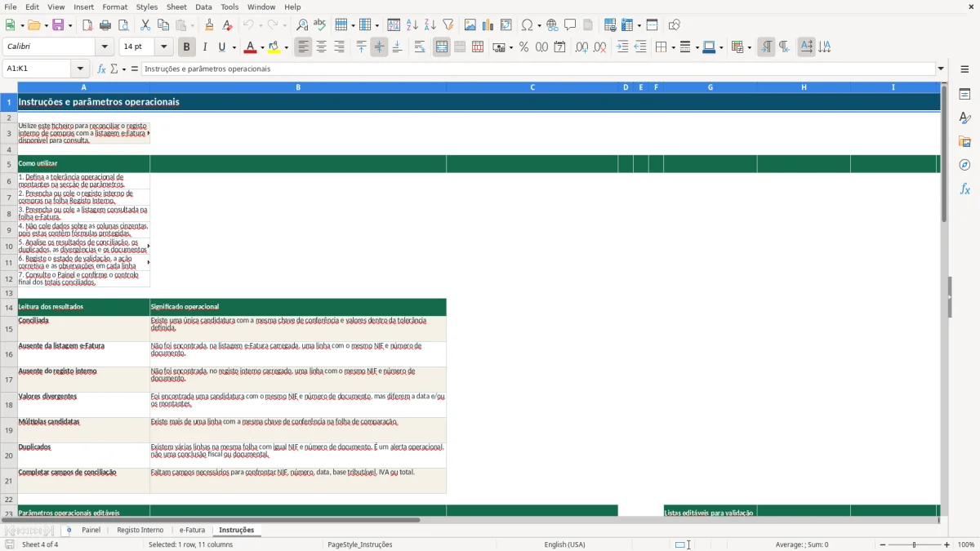Export directly as PDF

coord(87,25)
